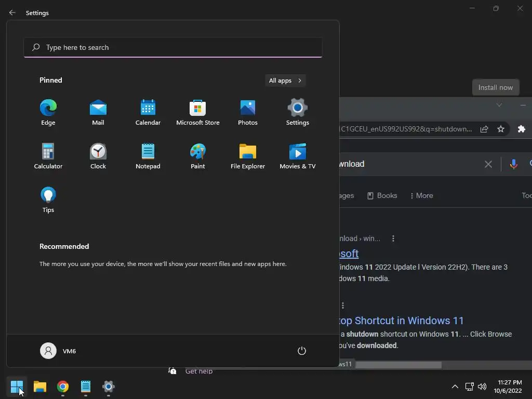Open File Explorer from the taskbar
This screenshot has height=399, width=532.
pos(39,387)
